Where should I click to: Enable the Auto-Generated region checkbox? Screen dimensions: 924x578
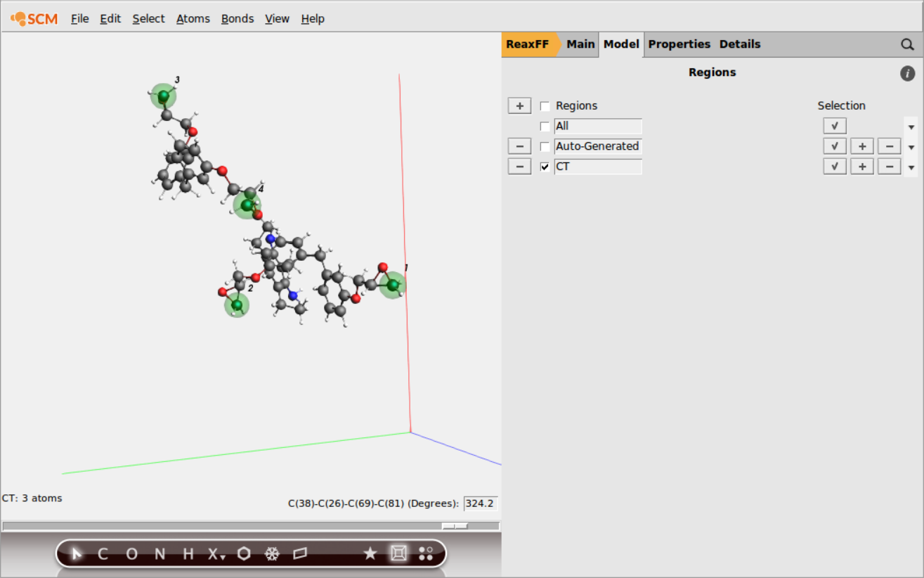click(x=545, y=147)
